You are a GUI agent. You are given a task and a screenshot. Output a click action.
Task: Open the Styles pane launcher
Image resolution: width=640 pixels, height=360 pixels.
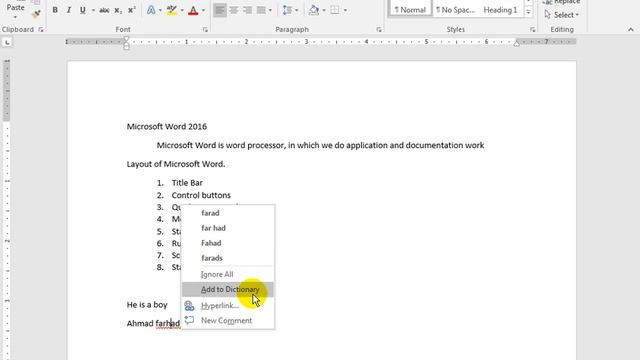532,29
